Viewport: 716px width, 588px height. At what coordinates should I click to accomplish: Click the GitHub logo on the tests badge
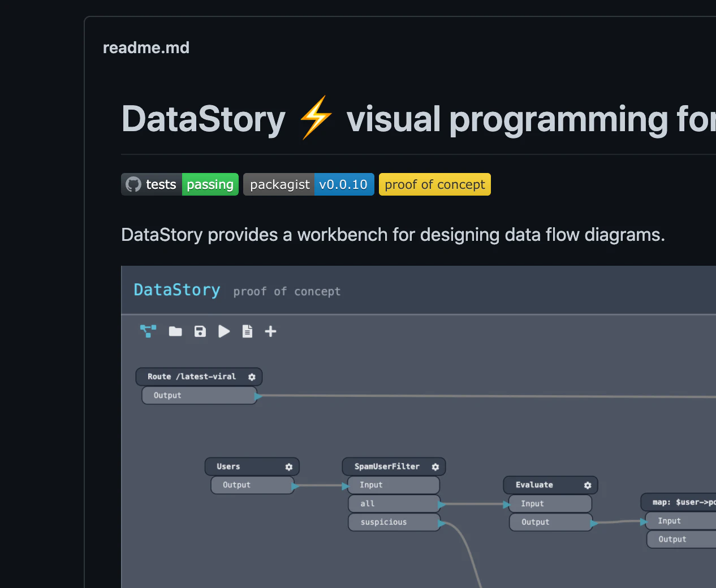tap(133, 184)
